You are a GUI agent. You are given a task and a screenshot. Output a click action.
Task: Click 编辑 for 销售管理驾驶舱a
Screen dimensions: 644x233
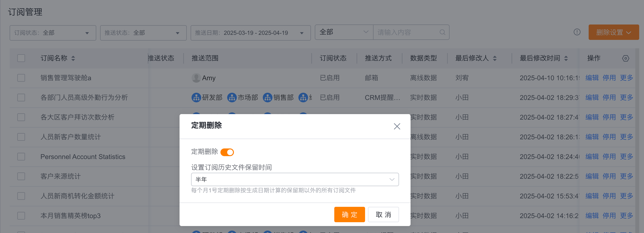(x=592, y=78)
